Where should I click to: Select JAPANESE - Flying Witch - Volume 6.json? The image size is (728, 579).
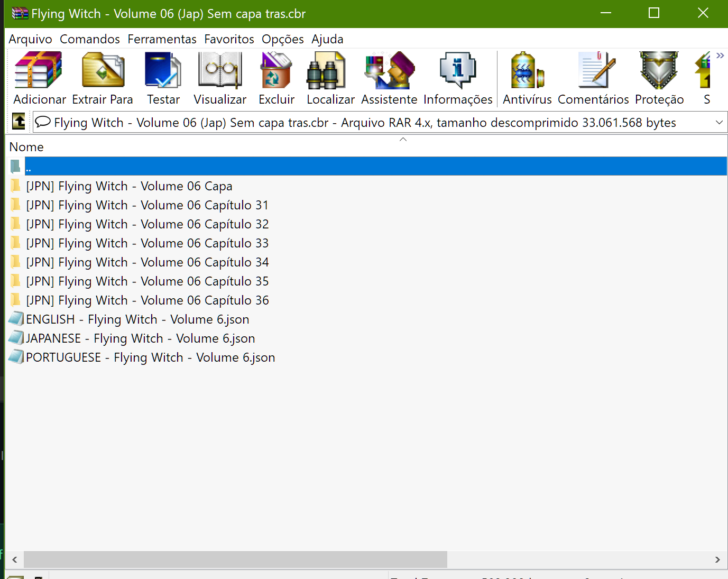coord(141,338)
